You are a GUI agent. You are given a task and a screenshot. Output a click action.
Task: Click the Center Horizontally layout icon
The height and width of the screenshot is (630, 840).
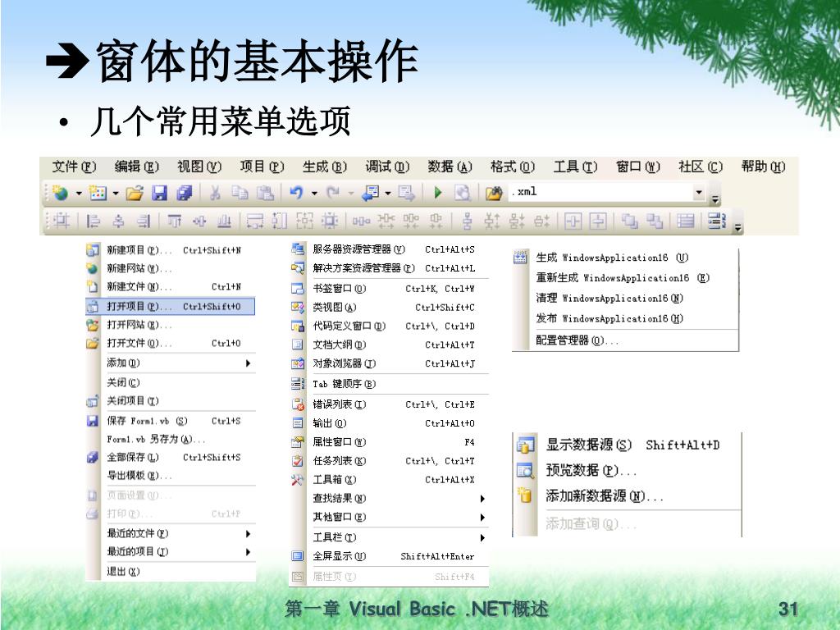(573, 221)
